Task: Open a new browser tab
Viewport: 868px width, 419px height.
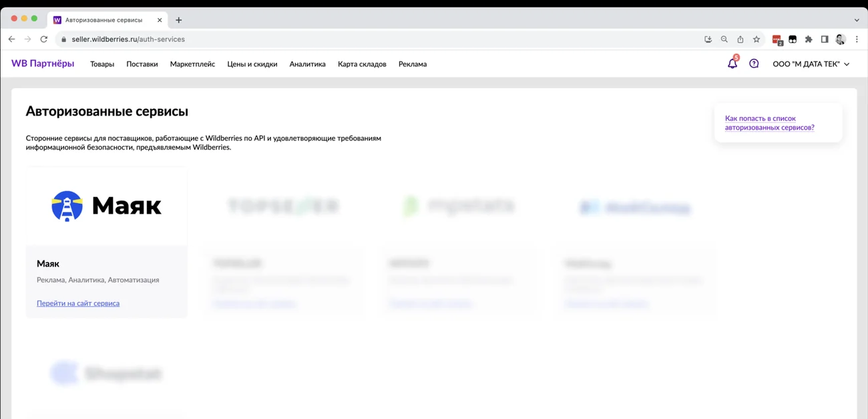Action: click(x=178, y=20)
